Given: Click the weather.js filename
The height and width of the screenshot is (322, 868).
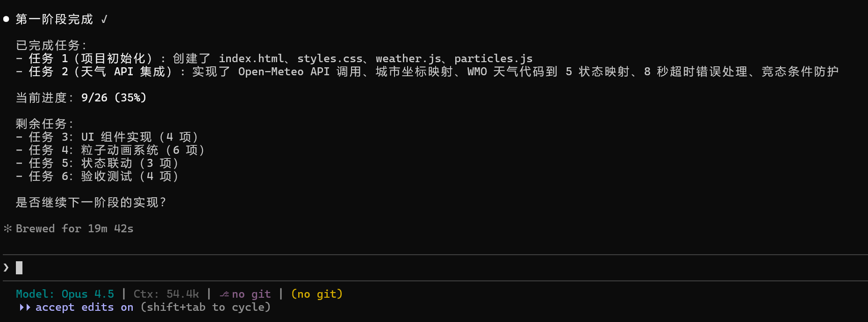Looking at the screenshot, I should click(408, 58).
